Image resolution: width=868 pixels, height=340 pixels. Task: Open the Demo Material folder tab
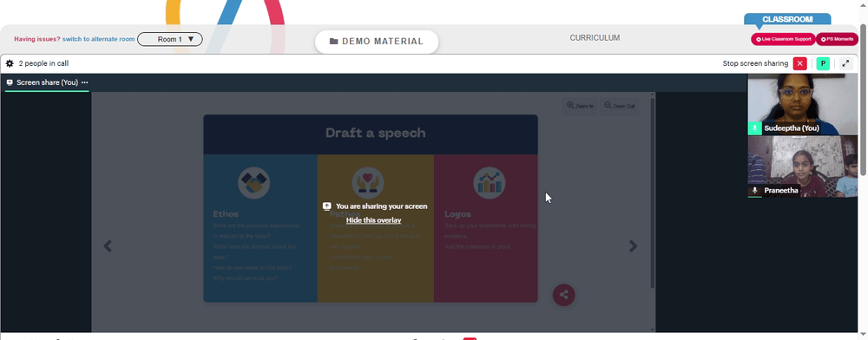[377, 42]
